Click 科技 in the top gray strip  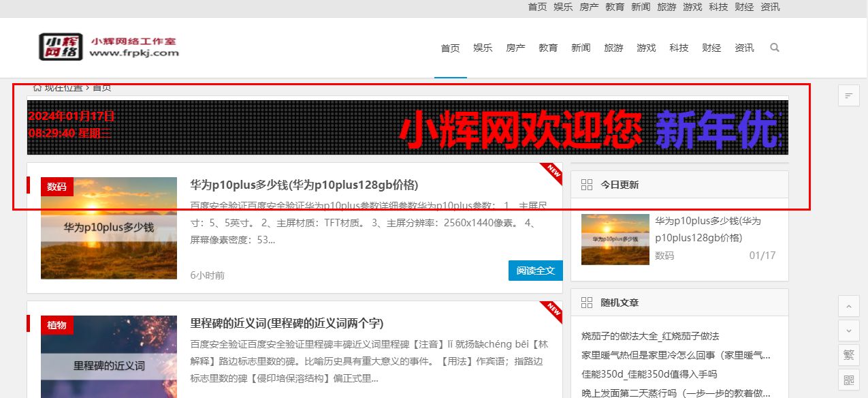pos(718,7)
